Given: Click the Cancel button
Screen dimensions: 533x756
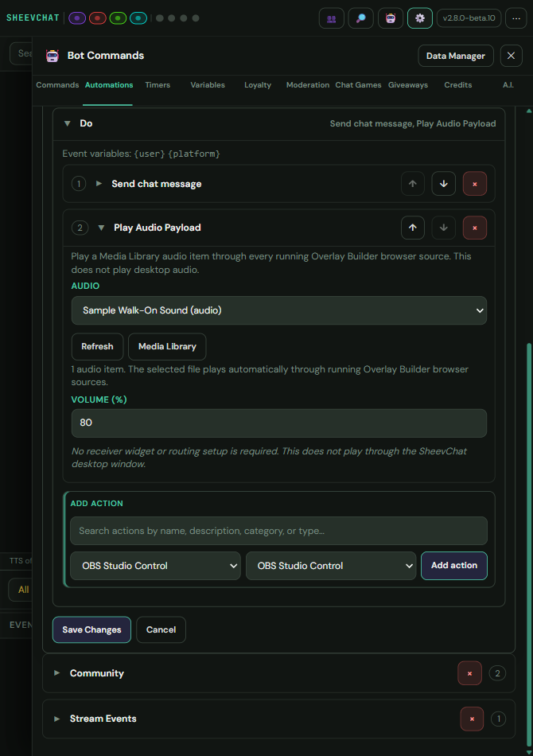Looking at the screenshot, I should coord(161,629).
